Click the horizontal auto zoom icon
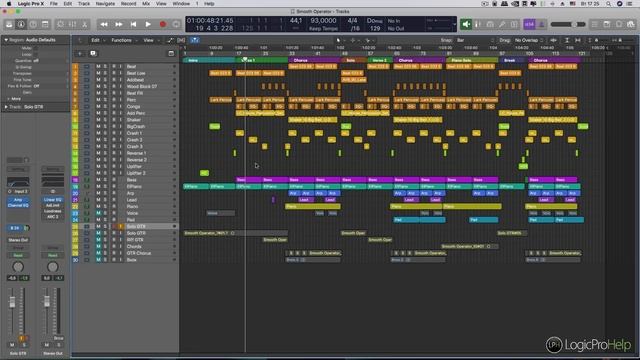Viewport: 640px width, 360px height. click(x=578, y=40)
